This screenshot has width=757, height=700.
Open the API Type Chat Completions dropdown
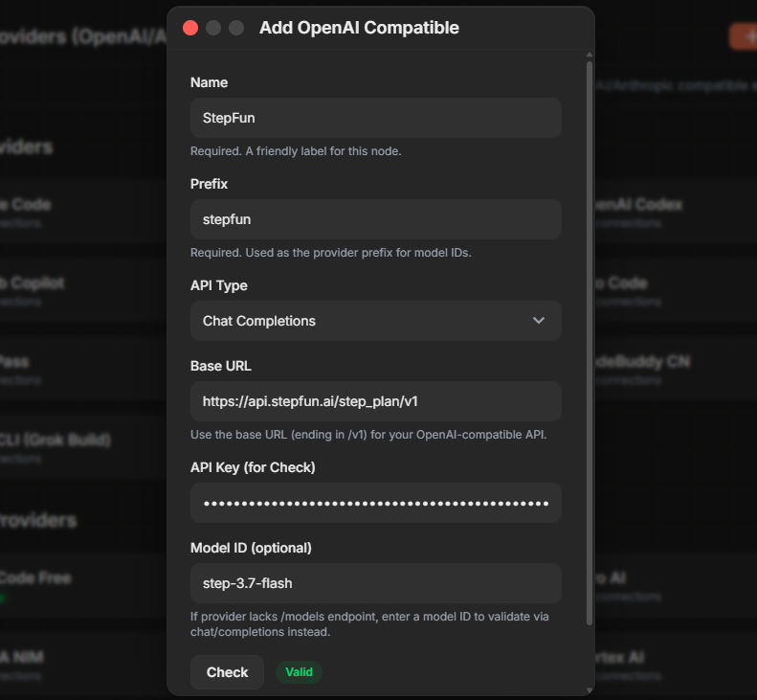click(375, 321)
